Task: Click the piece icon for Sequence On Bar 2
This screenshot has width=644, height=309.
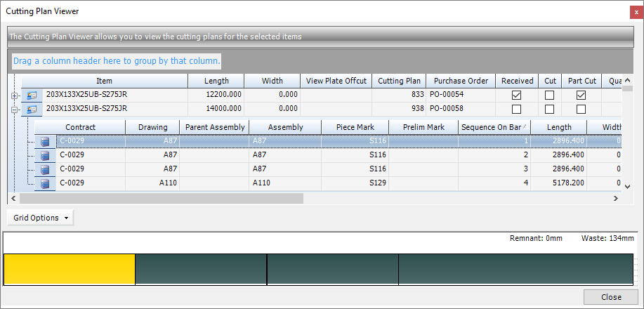Action: point(45,155)
